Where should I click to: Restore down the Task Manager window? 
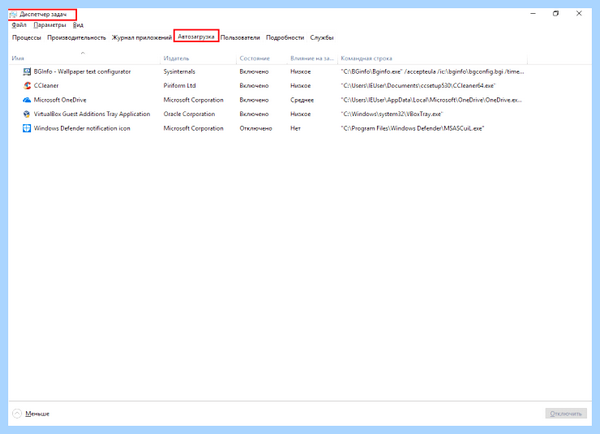[556, 14]
